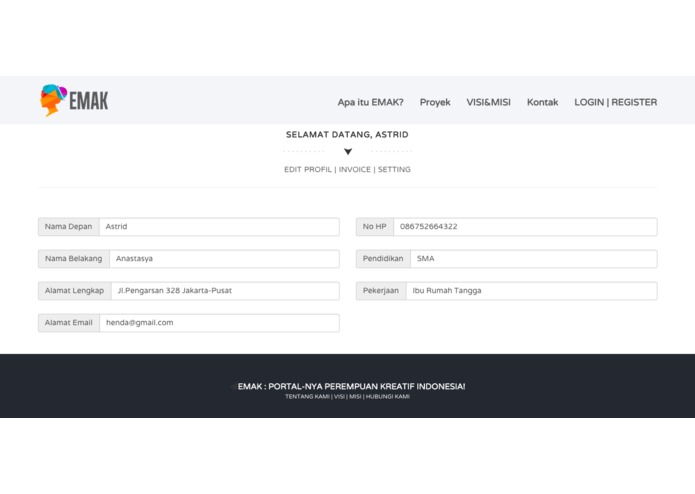Click into the Alamat Lengkap address field
This screenshot has height=494, width=695.
point(225,291)
